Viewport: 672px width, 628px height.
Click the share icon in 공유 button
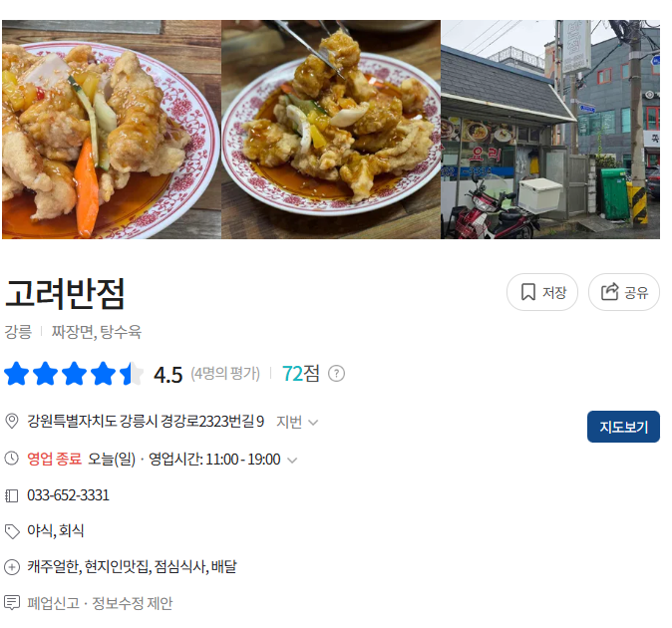tap(609, 292)
